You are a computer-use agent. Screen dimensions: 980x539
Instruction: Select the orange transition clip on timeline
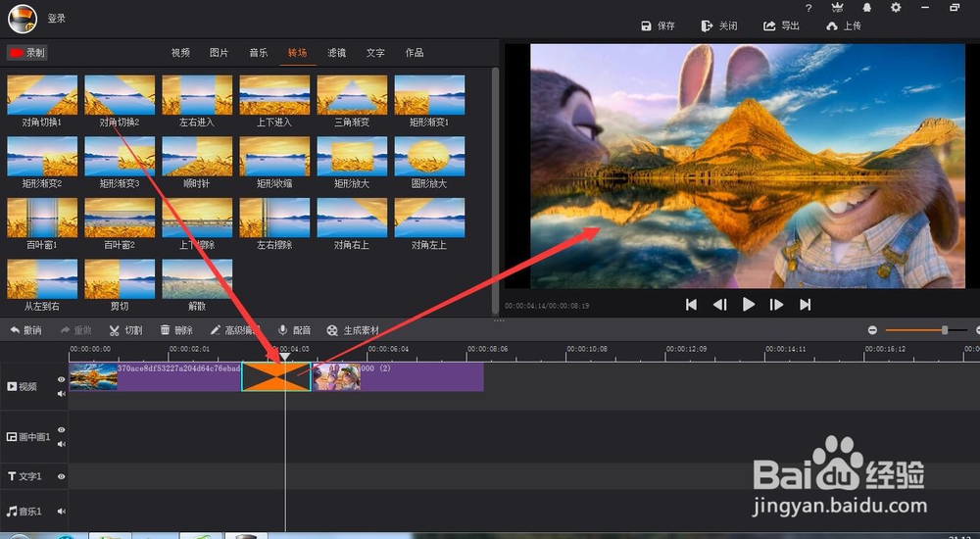(276, 377)
